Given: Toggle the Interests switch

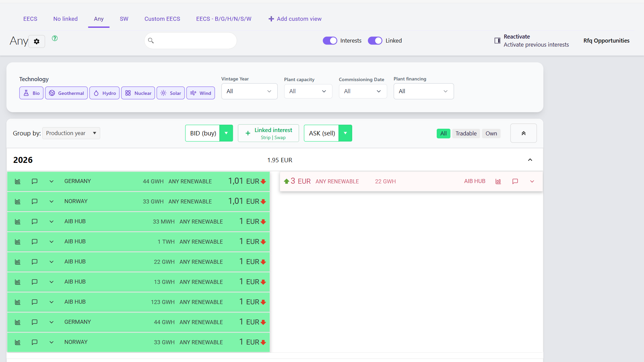Looking at the screenshot, I should point(330,41).
